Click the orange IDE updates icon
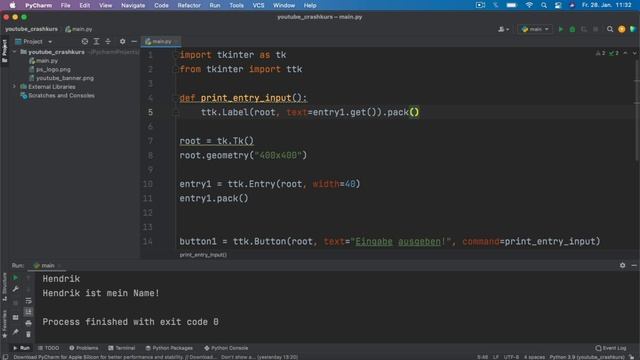Viewport: 640px width, 360px height. [x=622, y=29]
